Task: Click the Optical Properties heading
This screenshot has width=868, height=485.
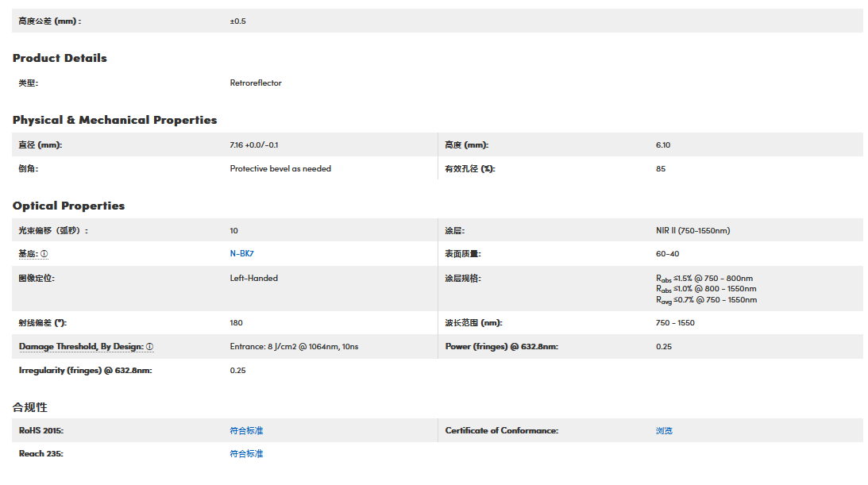Action: click(68, 206)
